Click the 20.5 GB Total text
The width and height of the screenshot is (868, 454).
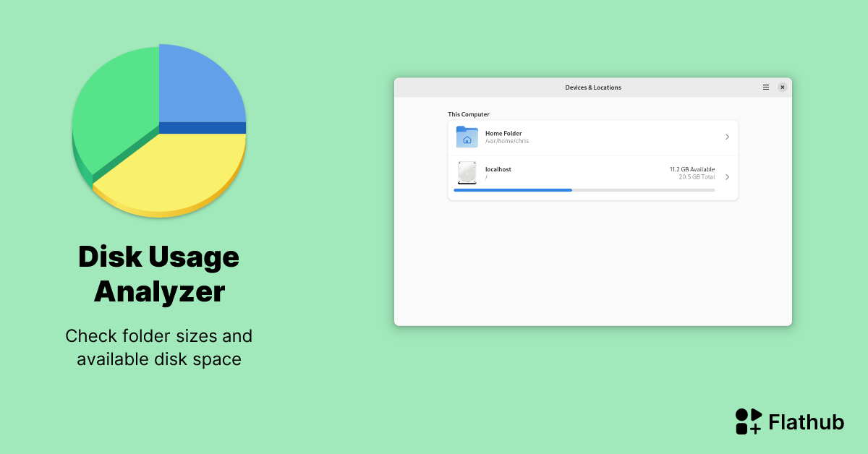697,177
